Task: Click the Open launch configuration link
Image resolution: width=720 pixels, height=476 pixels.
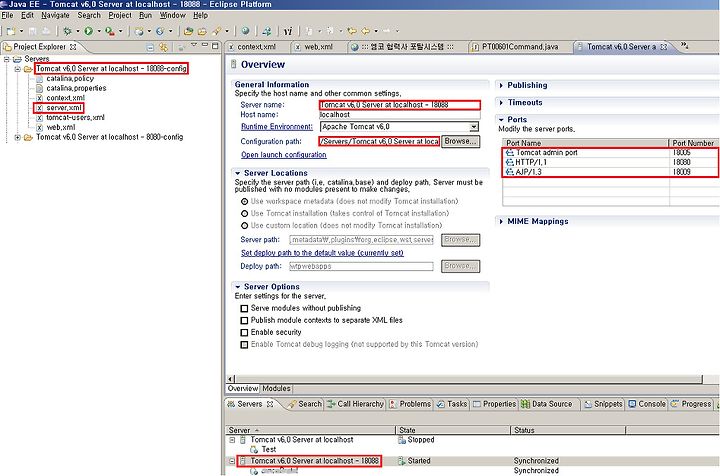Action: click(x=284, y=155)
